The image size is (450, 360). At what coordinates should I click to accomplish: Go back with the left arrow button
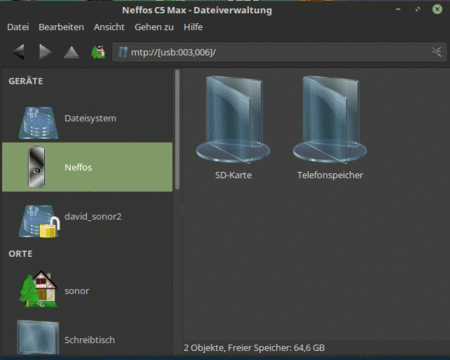[x=19, y=52]
